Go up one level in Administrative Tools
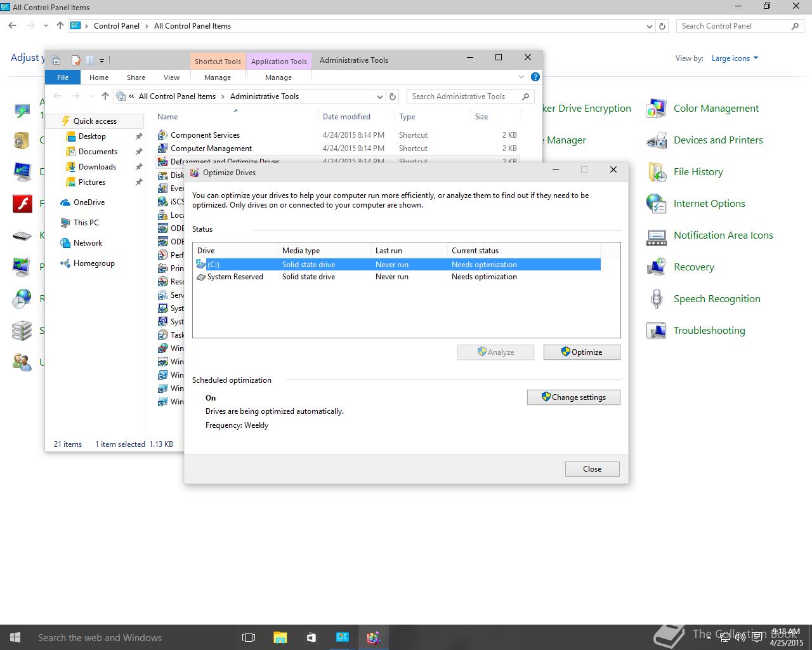 tap(105, 96)
